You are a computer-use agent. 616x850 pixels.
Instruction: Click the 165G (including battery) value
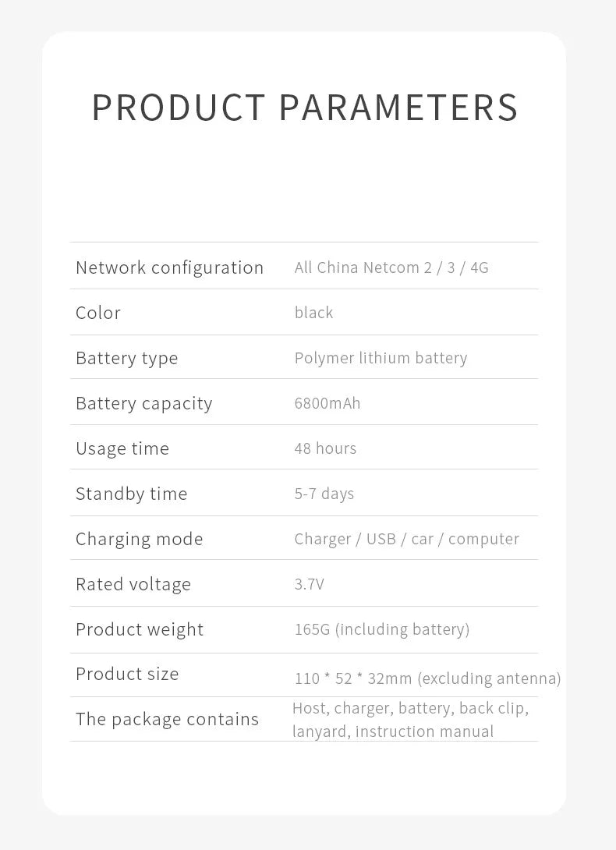click(x=382, y=629)
